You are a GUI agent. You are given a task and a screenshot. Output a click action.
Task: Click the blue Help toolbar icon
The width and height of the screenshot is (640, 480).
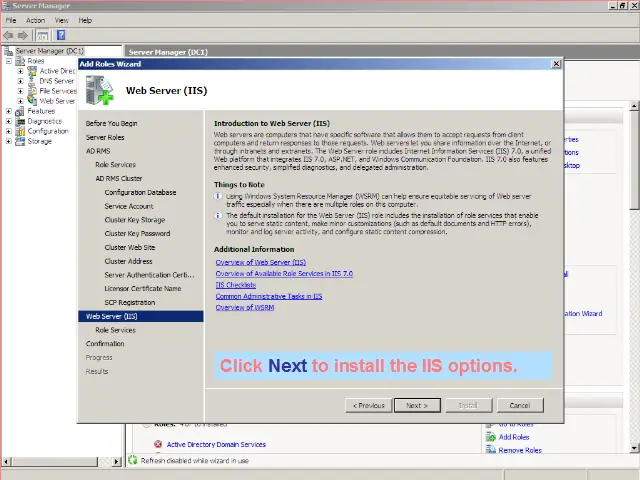[x=61, y=36]
